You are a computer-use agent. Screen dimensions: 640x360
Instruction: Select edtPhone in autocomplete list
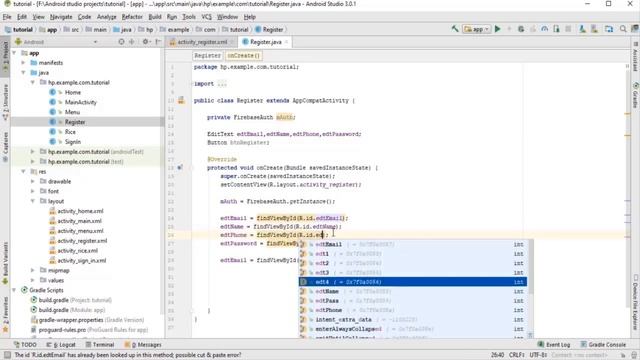413,310
